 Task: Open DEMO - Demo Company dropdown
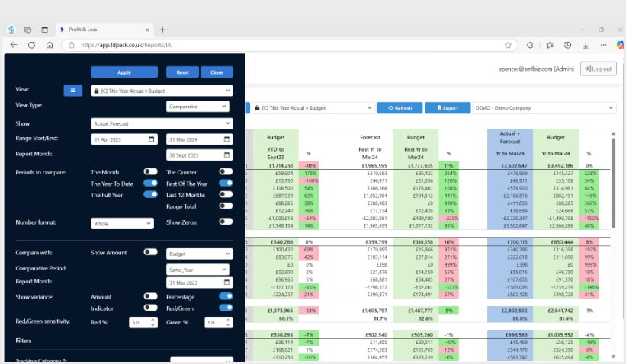click(x=544, y=108)
